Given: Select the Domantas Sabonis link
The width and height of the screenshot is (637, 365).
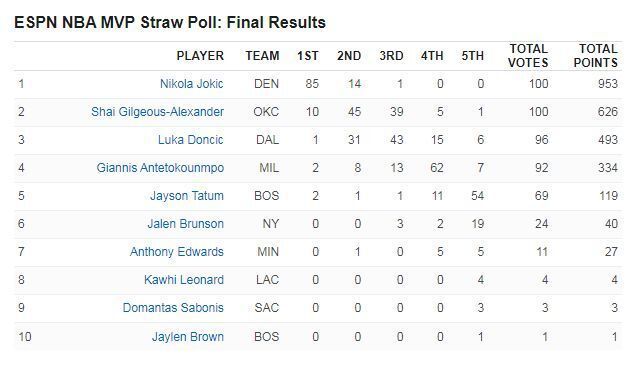Looking at the screenshot, I should tap(173, 308).
